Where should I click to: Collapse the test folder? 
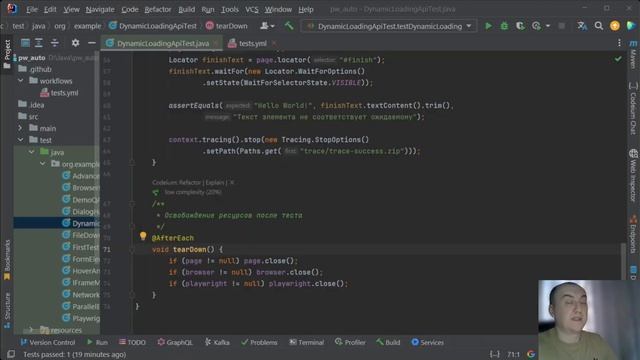(x=20, y=140)
